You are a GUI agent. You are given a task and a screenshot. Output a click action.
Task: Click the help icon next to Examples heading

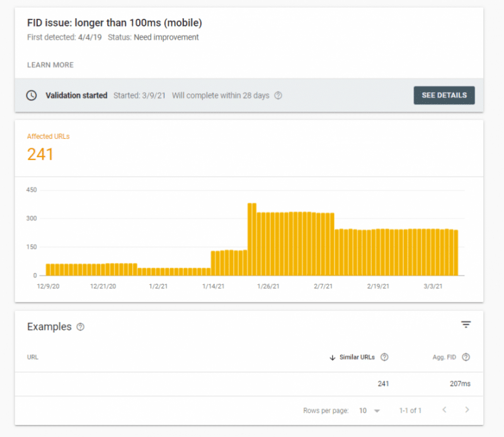(x=80, y=327)
